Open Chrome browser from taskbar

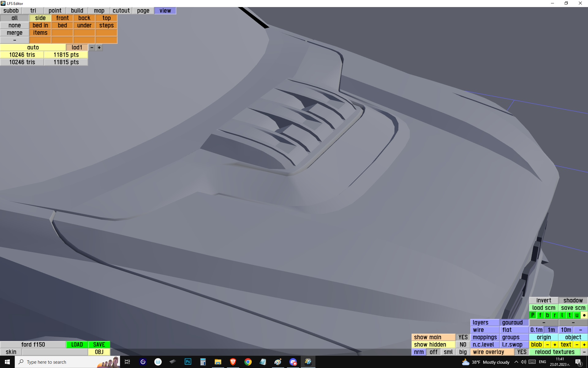click(x=248, y=362)
